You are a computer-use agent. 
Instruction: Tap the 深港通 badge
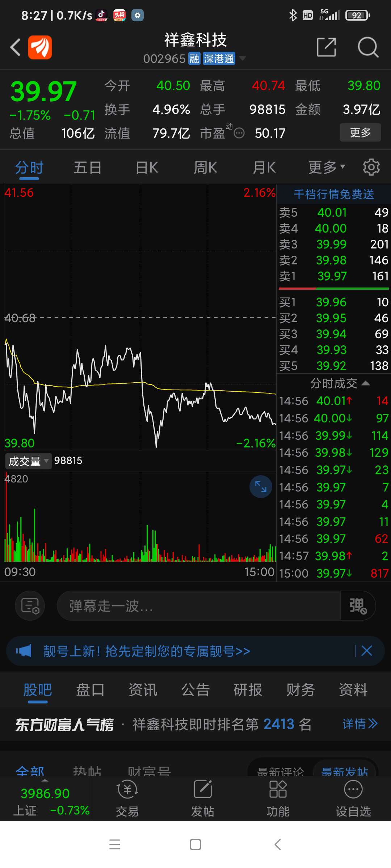[219, 59]
